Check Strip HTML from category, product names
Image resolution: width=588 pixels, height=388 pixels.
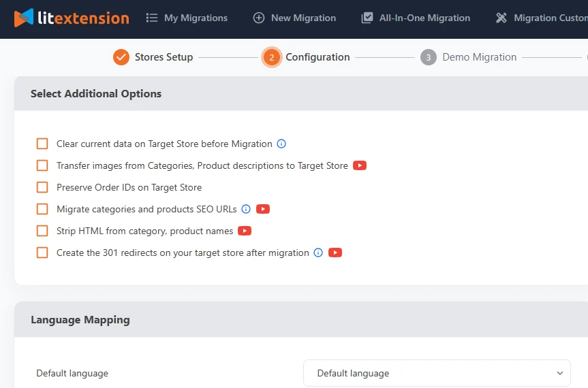42,231
